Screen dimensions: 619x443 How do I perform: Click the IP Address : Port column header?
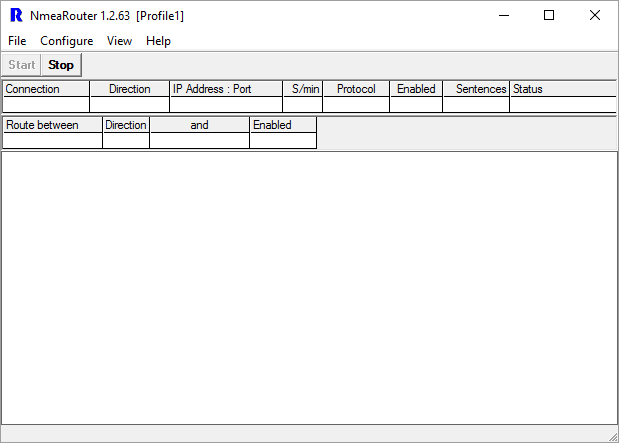pos(226,89)
